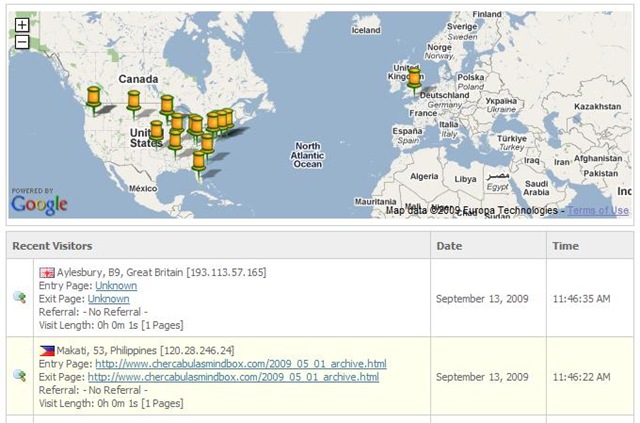Select the map pin over United Kingdom
The image size is (640, 423).
[414, 79]
